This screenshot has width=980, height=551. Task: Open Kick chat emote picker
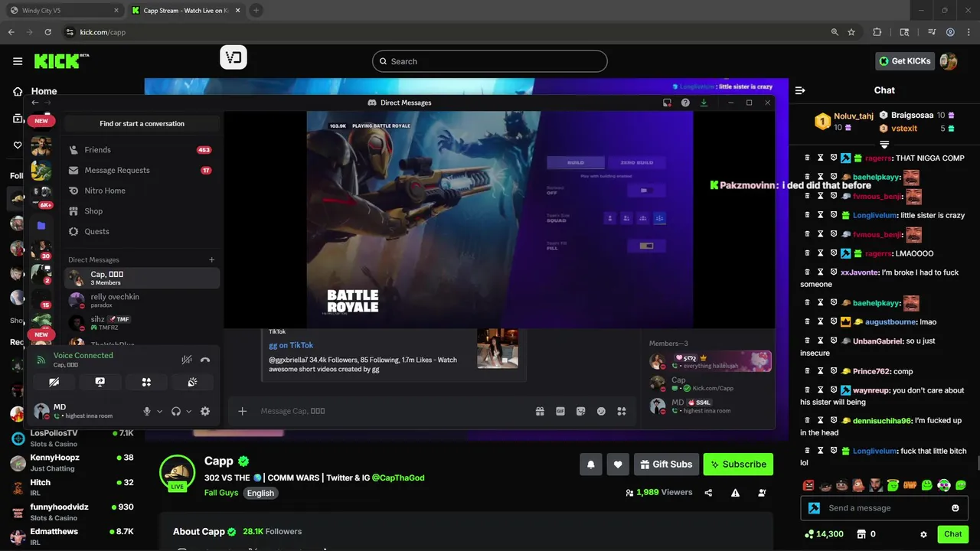(955, 507)
